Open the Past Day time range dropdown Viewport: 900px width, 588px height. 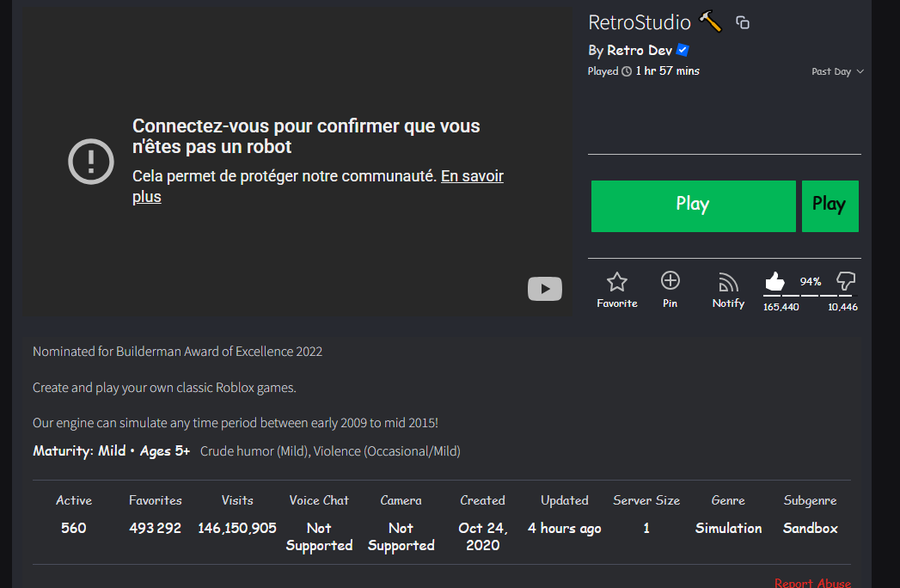click(837, 72)
